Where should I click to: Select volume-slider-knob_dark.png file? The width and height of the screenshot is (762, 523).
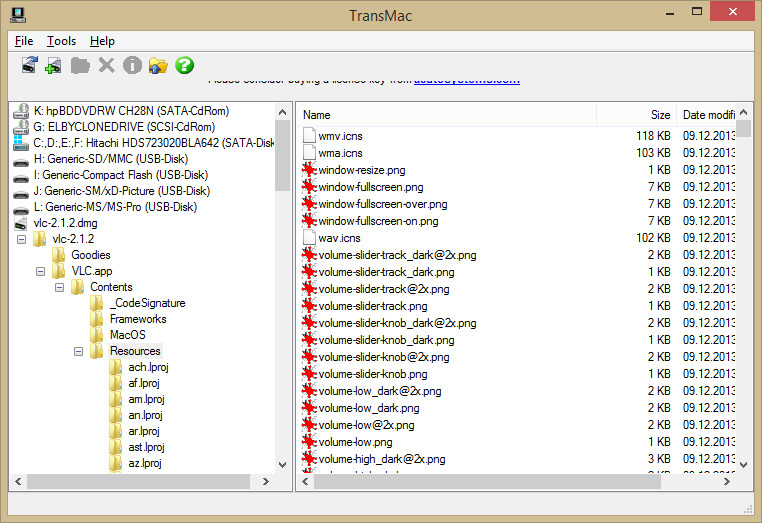[386, 340]
